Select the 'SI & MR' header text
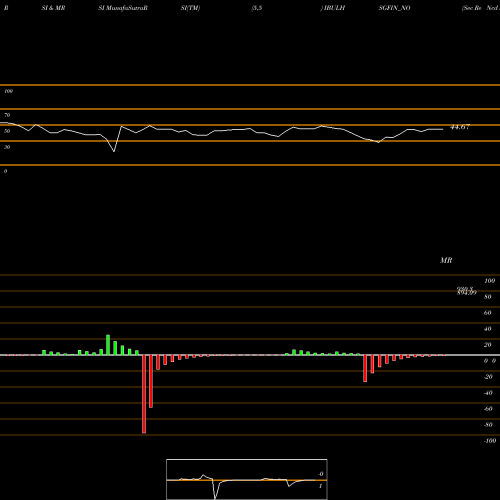 coord(53,8)
